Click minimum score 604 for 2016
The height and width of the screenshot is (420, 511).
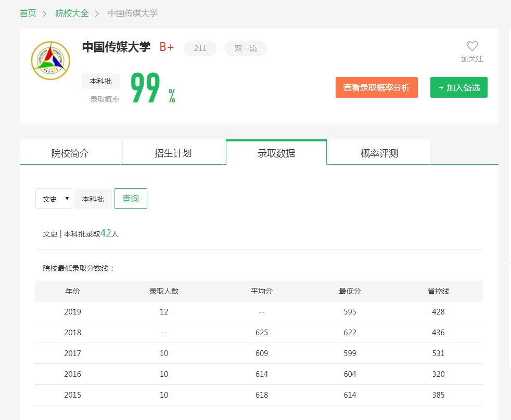(x=350, y=374)
